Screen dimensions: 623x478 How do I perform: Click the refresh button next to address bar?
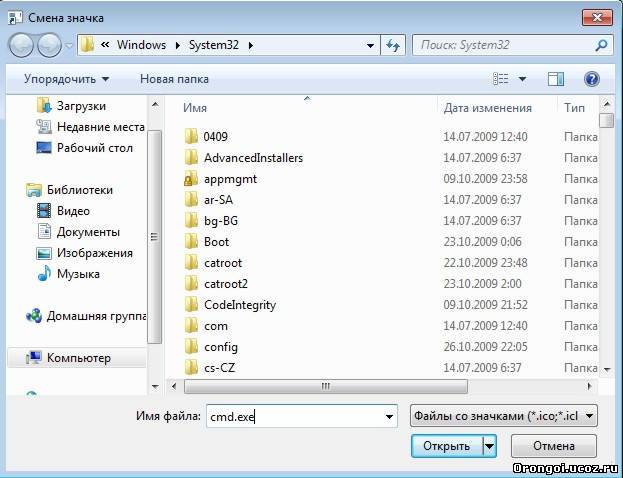click(393, 45)
